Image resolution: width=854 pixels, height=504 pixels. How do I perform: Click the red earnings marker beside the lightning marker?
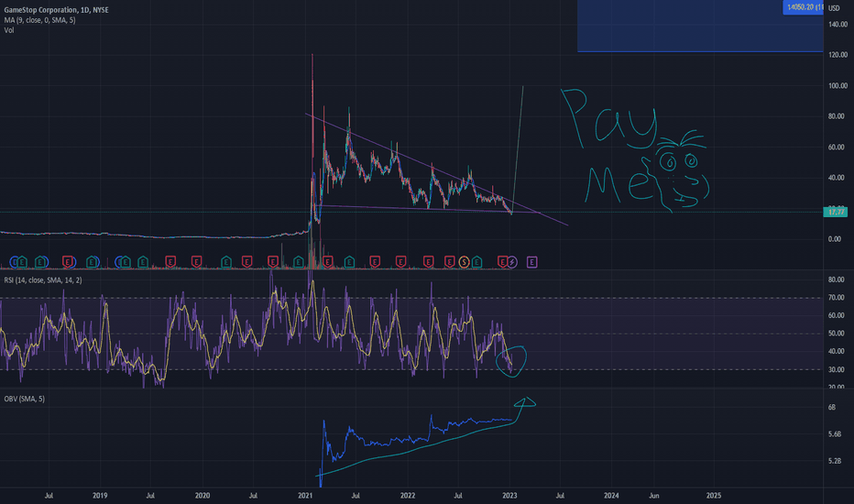click(x=502, y=263)
